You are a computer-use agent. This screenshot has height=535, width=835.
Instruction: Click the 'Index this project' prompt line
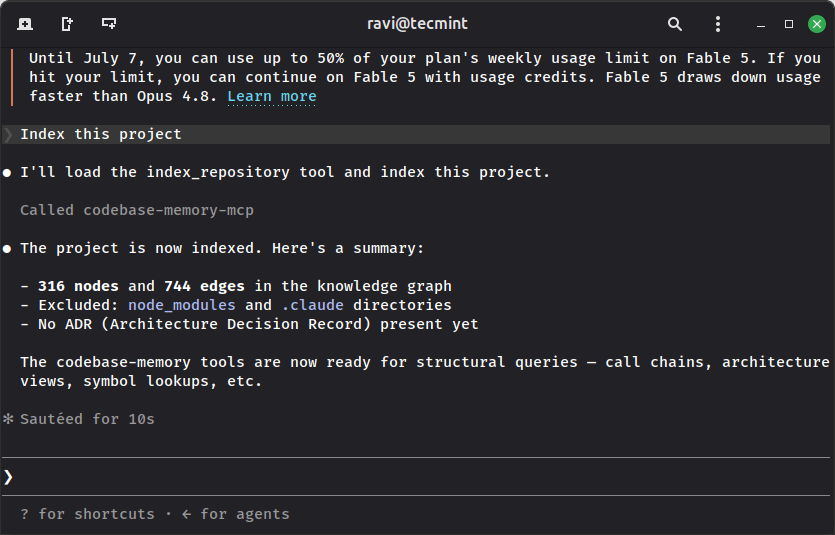416,134
